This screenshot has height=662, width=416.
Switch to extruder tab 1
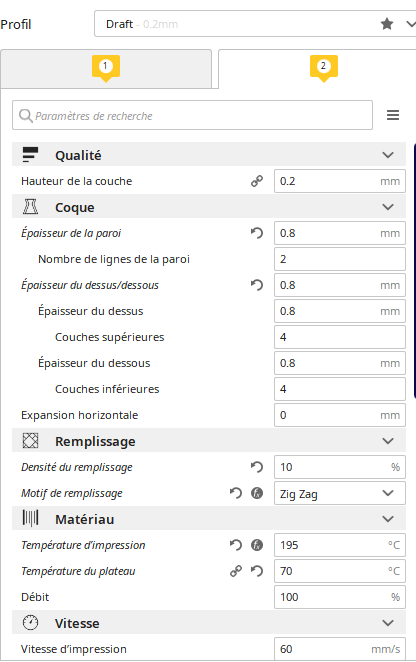(x=106, y=69)
